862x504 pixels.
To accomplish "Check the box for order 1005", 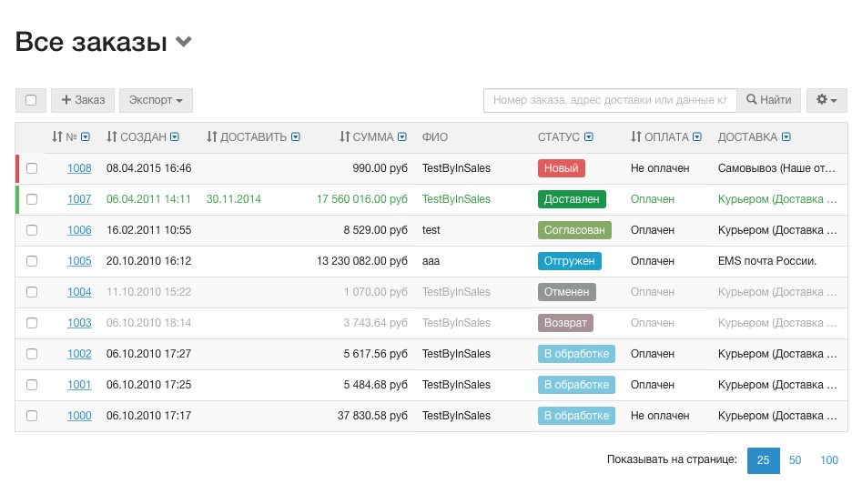I will pos(32,261).
